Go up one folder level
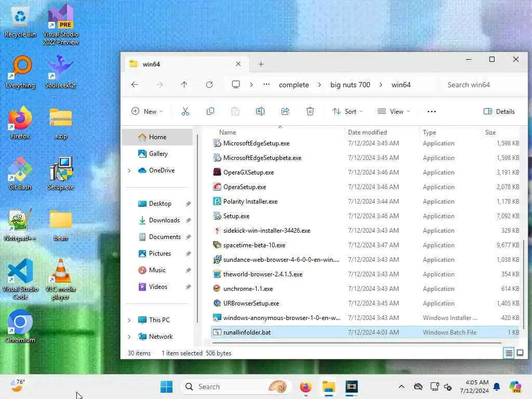The width and height of the screenshot is (532, 399). (184, 85)
